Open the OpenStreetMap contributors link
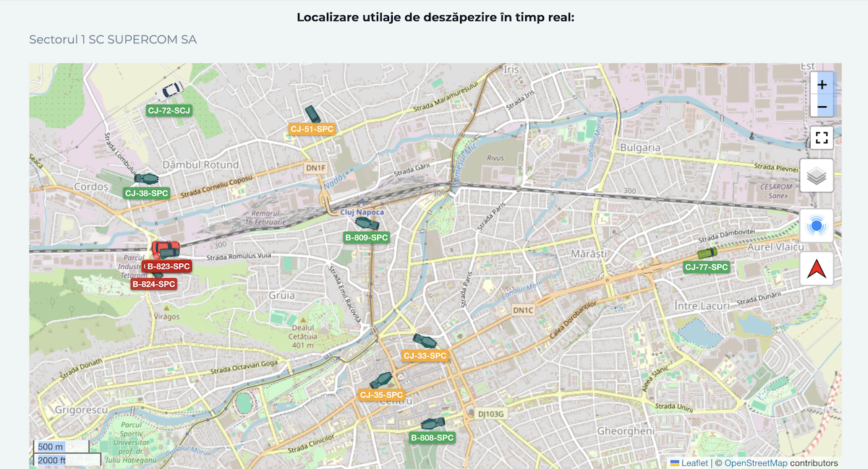The height and width of the screenshot is (469, 868). (755, 463)
